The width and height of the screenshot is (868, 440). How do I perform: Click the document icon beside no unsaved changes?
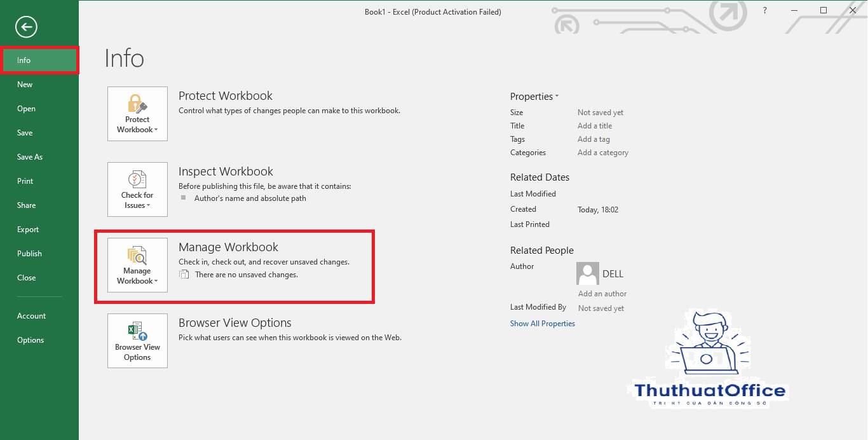coord(184,275)
